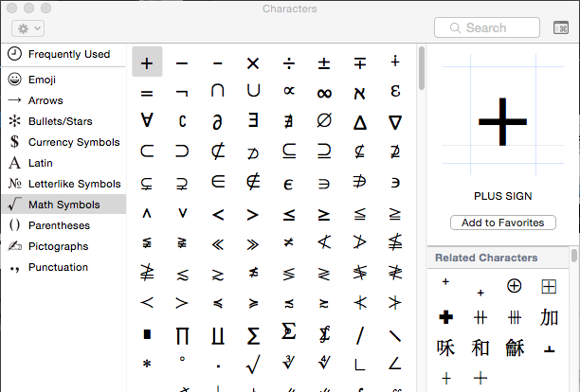Screen dimensions: 580x392
Task: Choose the 龢 related character
Action: pyautogui.click(x=515, y=347)
